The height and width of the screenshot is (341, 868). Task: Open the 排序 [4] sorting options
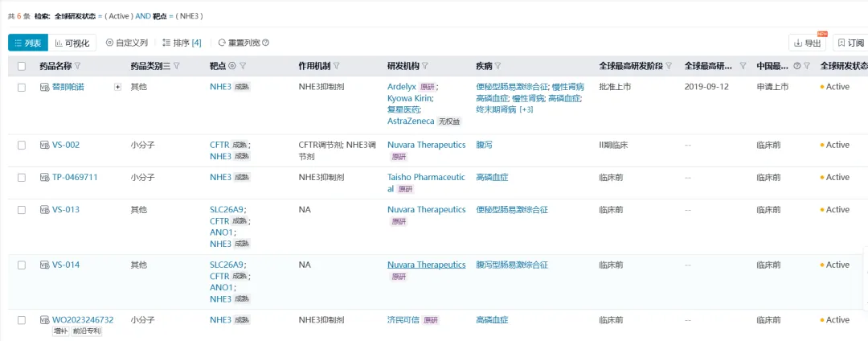(182, 43)
